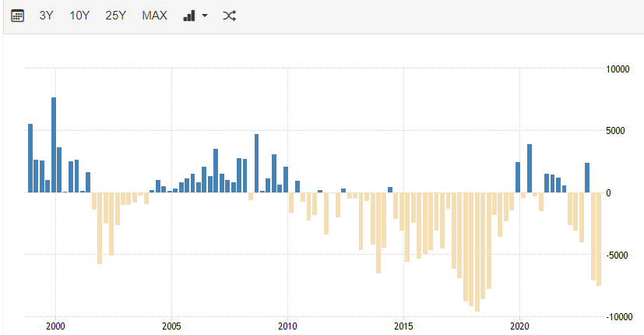
Task: Click the bar chart type icon
Action: coord(188,16)
